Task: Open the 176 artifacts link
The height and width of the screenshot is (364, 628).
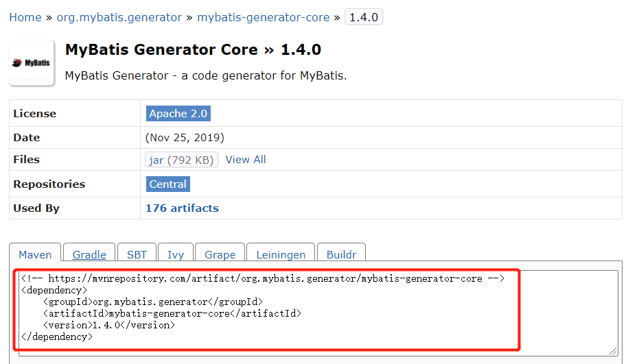Action: tap(183, 208)
